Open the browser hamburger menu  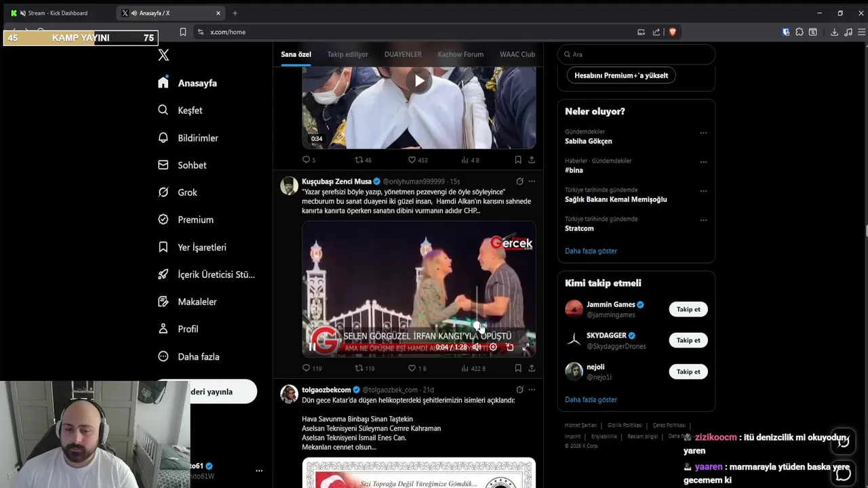[862, 32]
